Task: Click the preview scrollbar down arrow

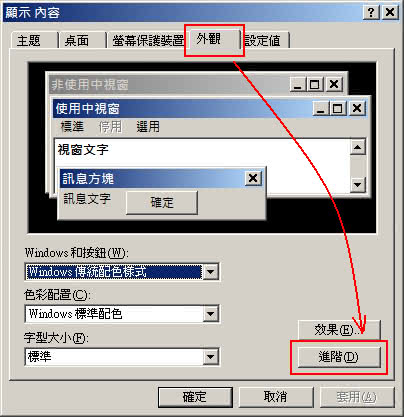Action: click(x=358, y=184)
